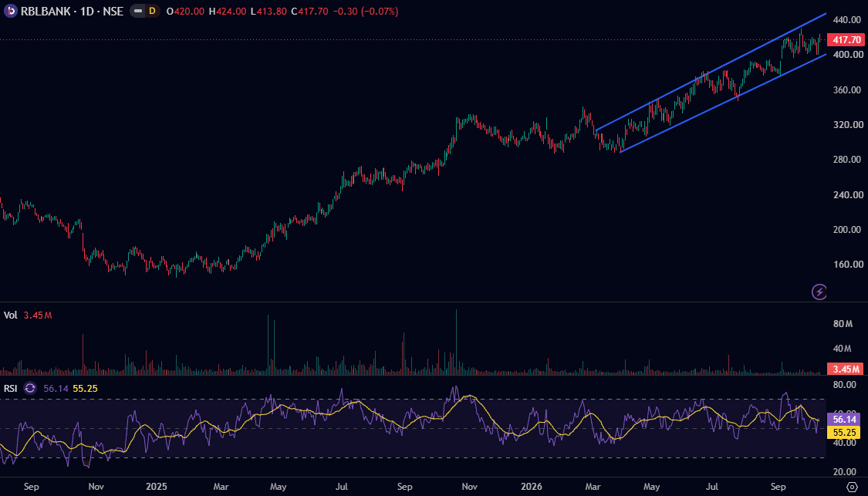Click the low value L413.80
The height and width of the screenshot is (496, 868).
269,11
